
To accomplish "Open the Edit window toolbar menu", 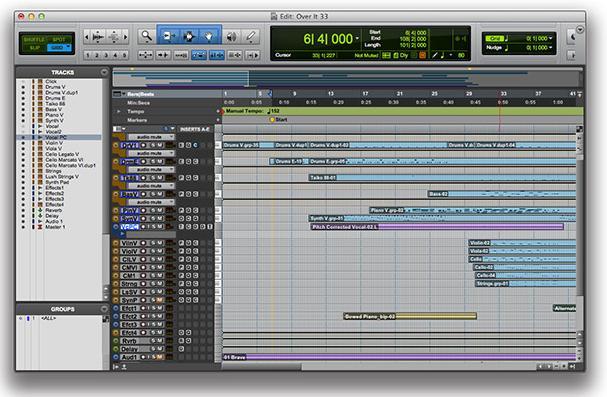I will coord(580,29).
